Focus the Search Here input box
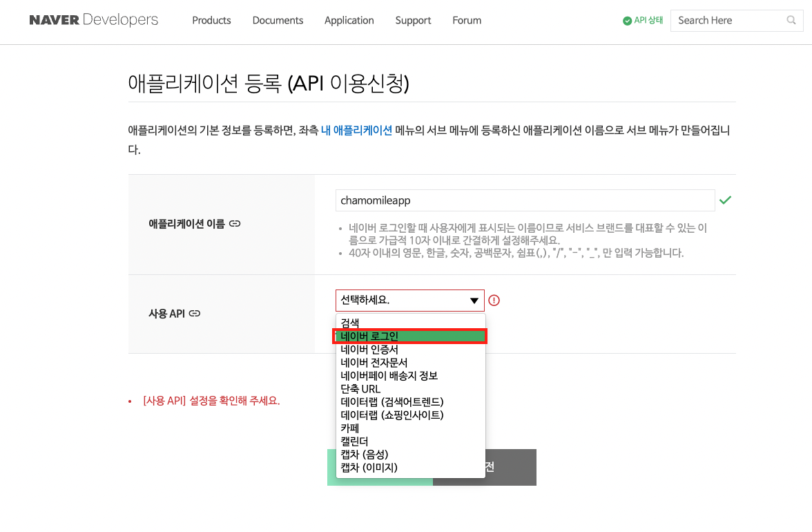The height and width of the screenshot is (532, 812). tap(728, 20)
